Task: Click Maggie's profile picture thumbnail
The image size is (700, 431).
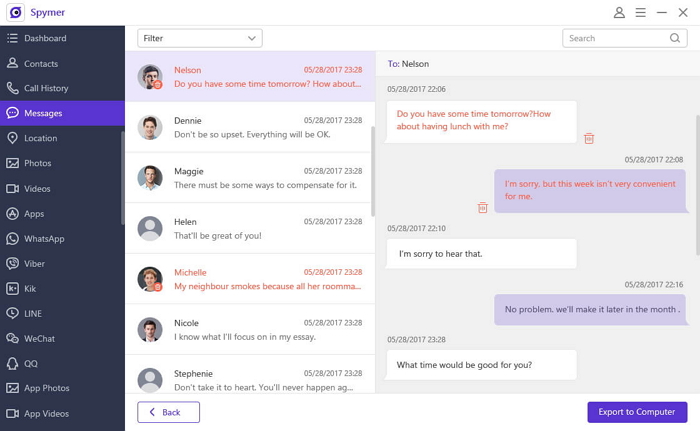Action: (x=150, y=178)
